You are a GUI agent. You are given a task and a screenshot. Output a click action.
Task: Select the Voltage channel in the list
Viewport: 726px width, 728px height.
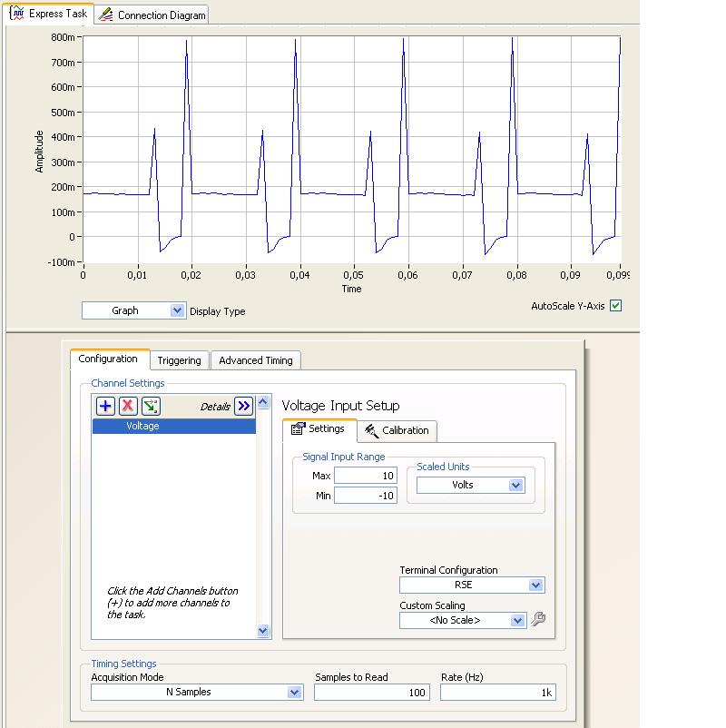tap(173, 426)
